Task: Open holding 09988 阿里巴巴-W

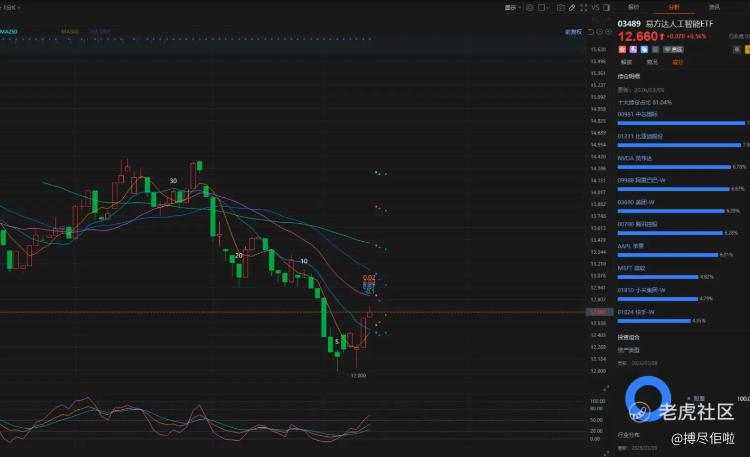Action: coord(641,180)
